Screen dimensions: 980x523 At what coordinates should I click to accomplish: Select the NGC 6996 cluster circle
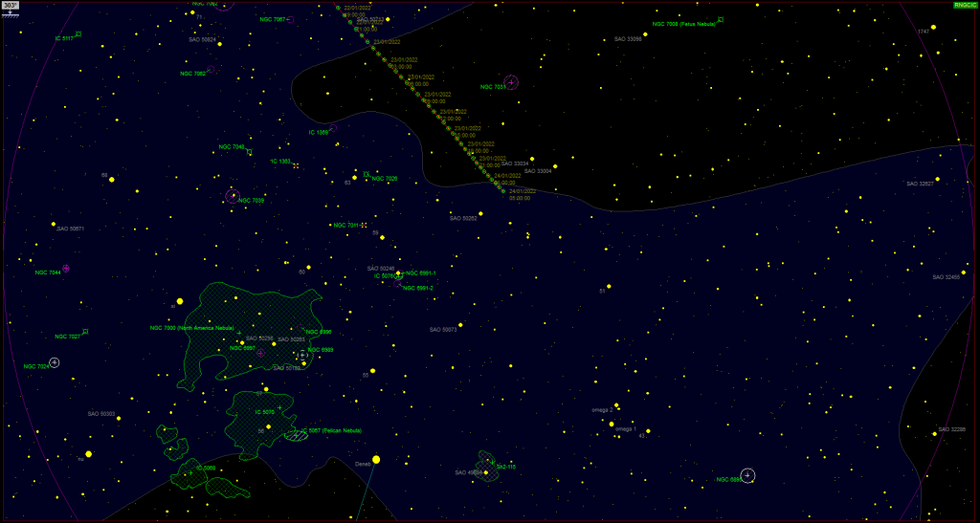pos(301,329)
